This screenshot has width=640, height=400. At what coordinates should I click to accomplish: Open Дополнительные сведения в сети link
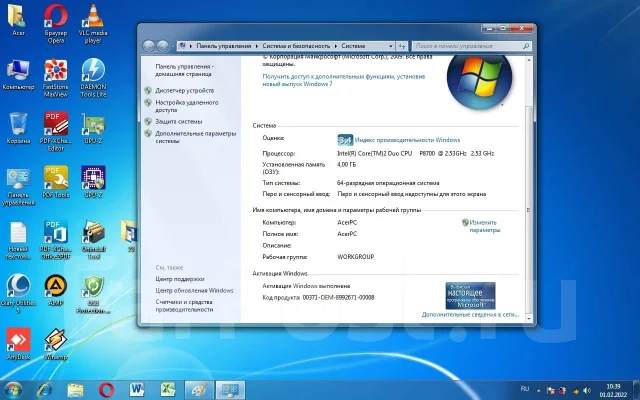point(470,315)
